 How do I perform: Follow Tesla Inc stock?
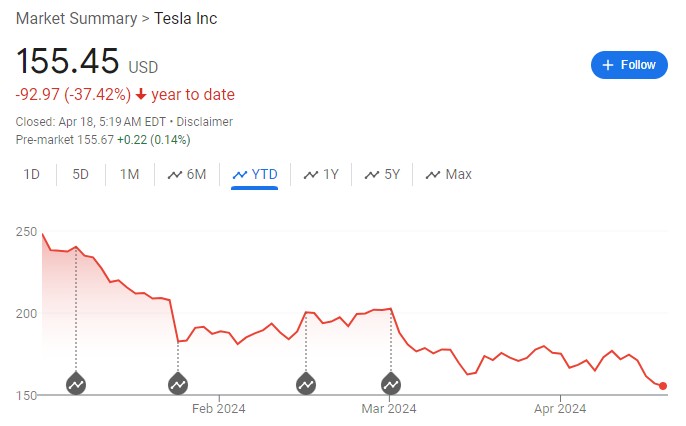point(629,65)
